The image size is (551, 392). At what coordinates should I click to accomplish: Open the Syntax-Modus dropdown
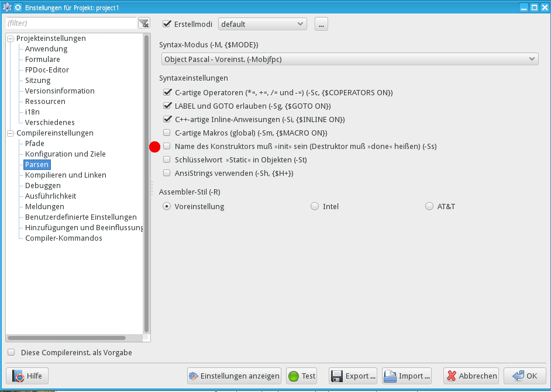tap(349, 59)
